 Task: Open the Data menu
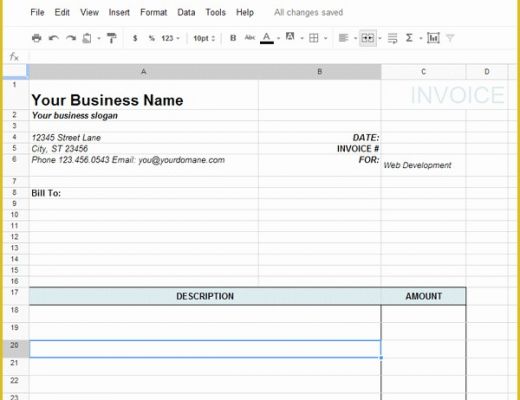click(x=186, y=12)
